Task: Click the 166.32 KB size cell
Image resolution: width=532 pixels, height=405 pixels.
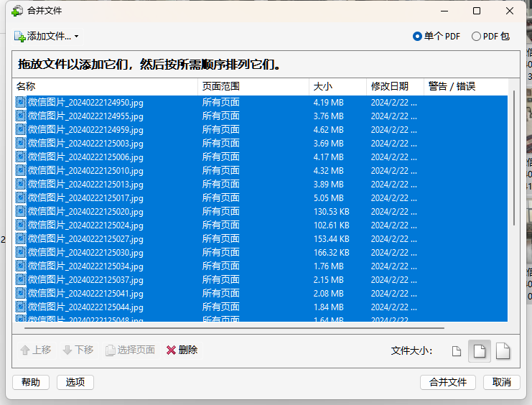Action: pyautogui.click(x=332, y=253)
